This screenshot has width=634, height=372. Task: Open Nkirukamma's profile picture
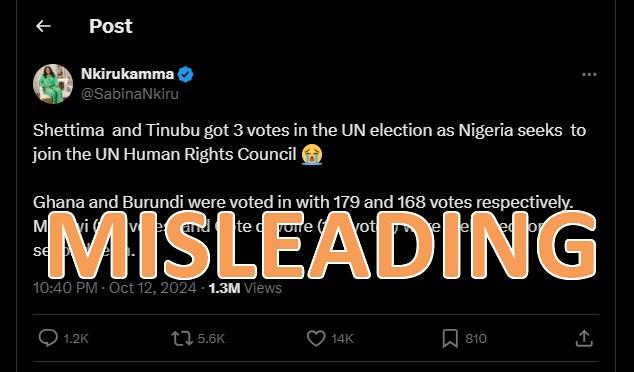53,84
